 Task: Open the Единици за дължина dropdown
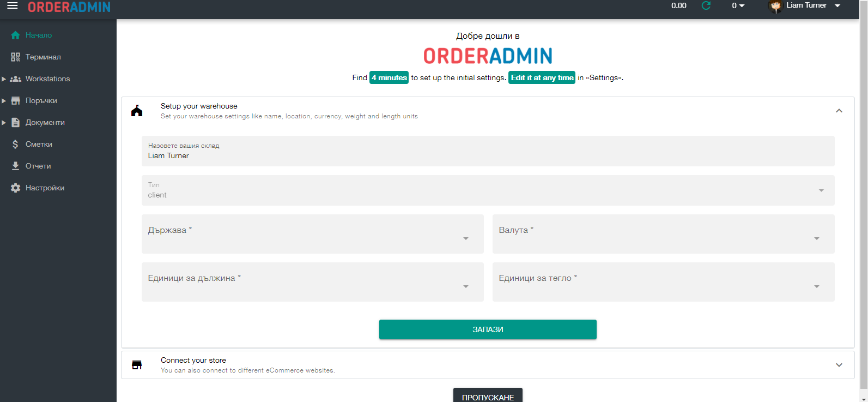(x=312, y=282)
